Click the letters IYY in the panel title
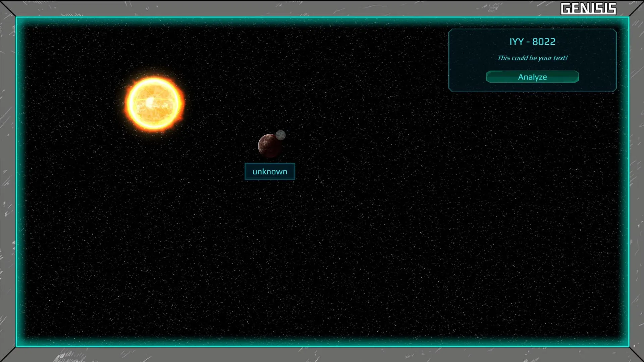This screenshot has width=644, height=362. coord(517,42)
